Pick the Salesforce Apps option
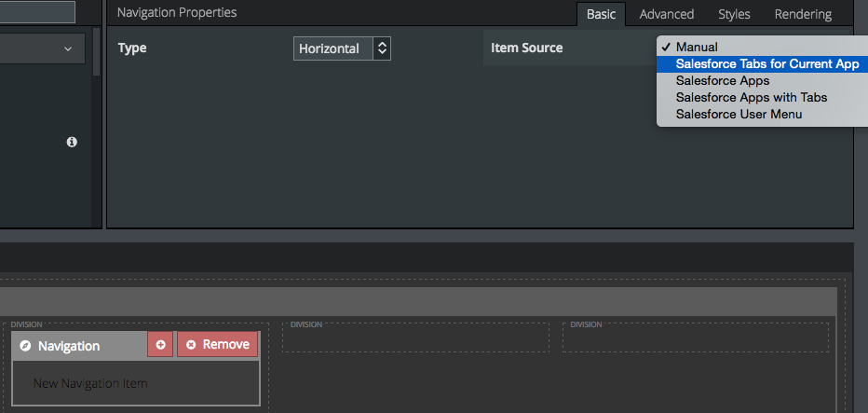The width and height of the screenshot is (868, 413). pos(723,81)
